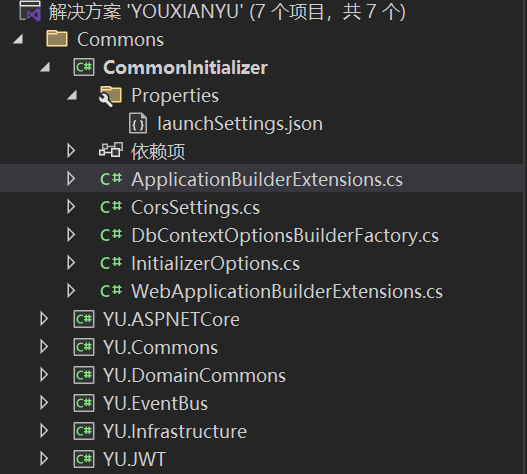
Task: Open WebApplicationBuilderExtensions.cs
Action: click(287, 291)
